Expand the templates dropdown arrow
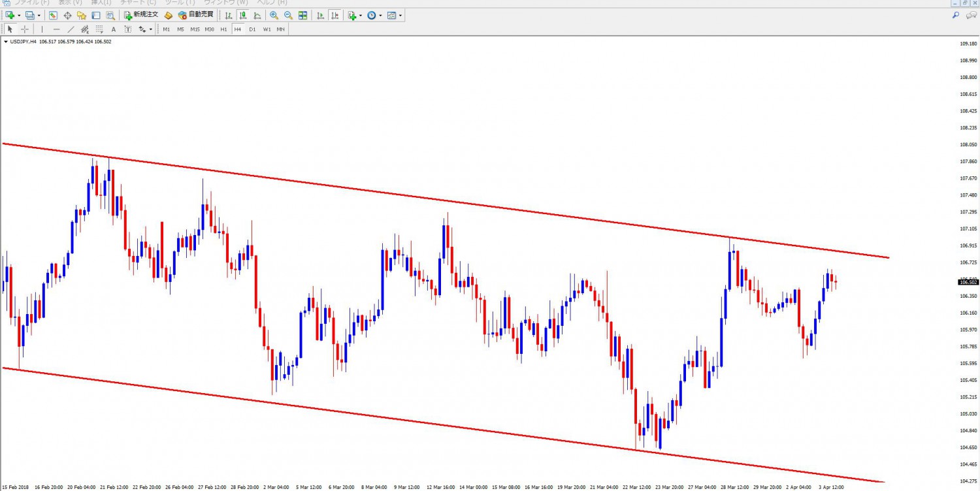 pos(400,15)
